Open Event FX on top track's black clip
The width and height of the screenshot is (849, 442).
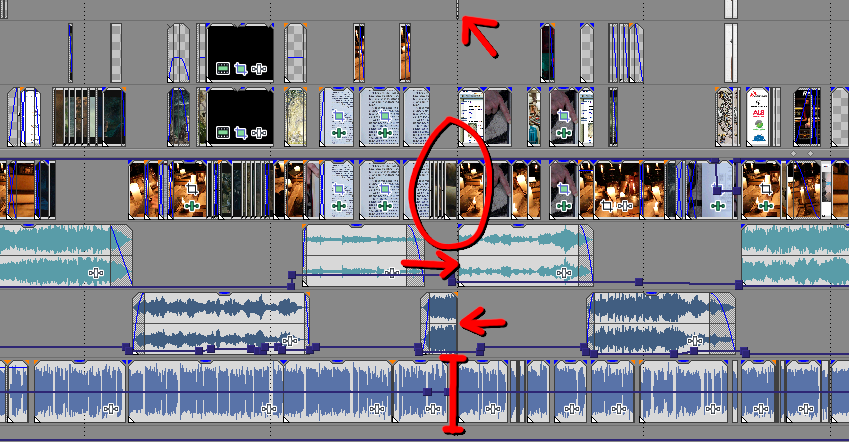point(259,69)
